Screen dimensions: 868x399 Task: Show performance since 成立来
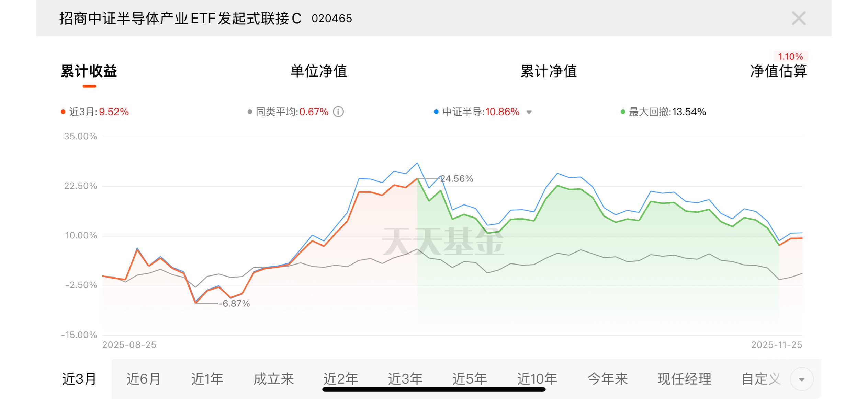(273, 379)
